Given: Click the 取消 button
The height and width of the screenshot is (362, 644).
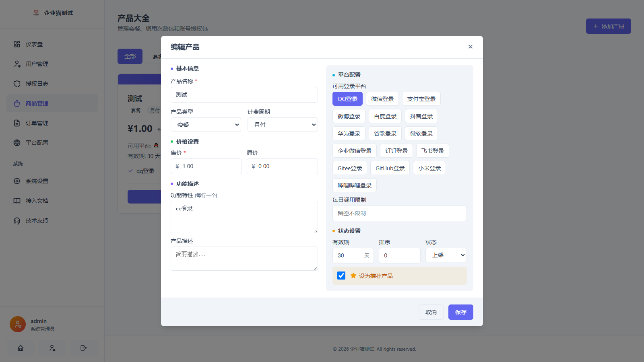Looking at the screenshot, I should pos(431,312).
